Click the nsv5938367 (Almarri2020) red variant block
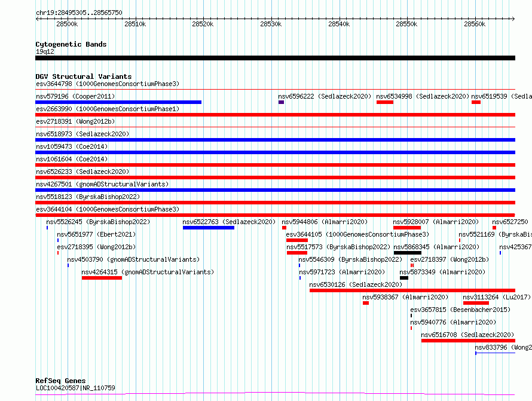This screenshot has height=401, width=532. tap(366, 303)
